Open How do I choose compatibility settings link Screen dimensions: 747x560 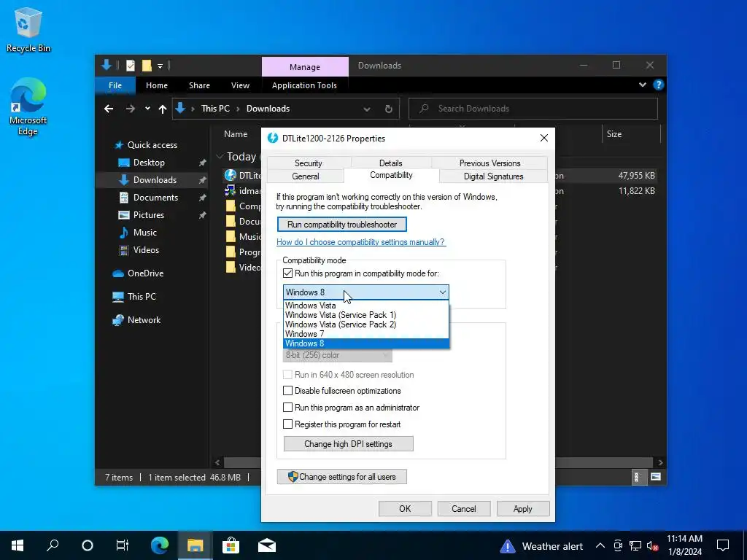[x=360, y=242]
